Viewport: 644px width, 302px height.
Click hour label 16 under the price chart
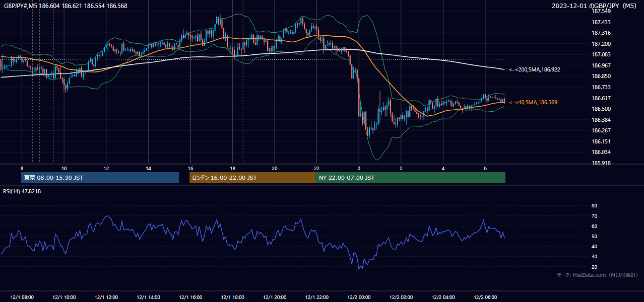(190, 168)
